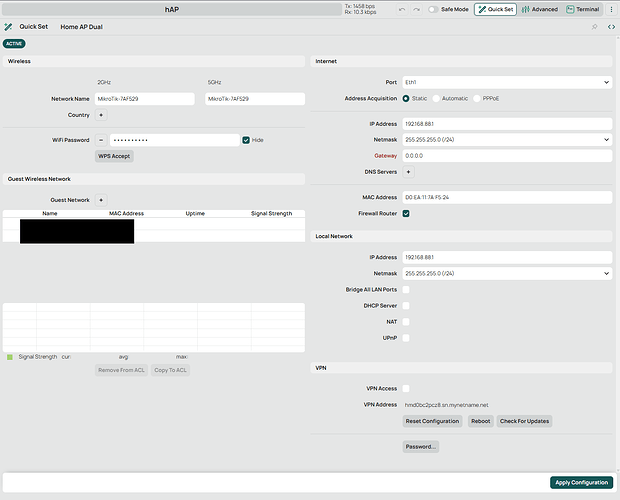This screenshot has width=620, height=500.
Task: Click Reset Configuration button
Action: (432, 421)
